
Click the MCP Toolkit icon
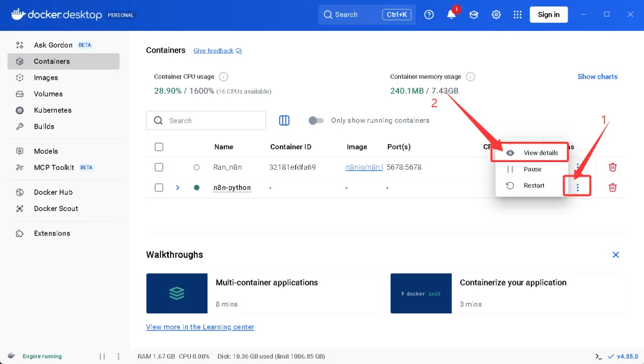coord(20,167)
